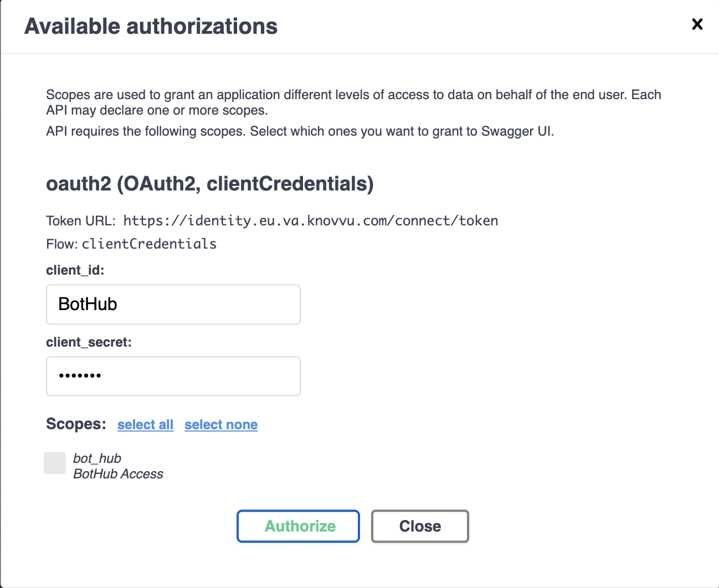Focus the client_secret password field
Image resolution: width=719 pixels, height=588 pixels.
pyautogui.click(x=173, y=376)
